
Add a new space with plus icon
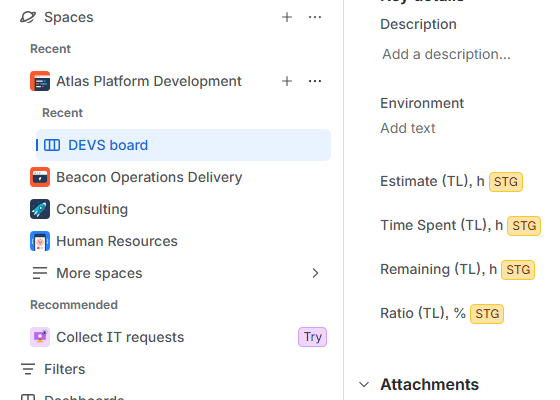coord(287,17)
